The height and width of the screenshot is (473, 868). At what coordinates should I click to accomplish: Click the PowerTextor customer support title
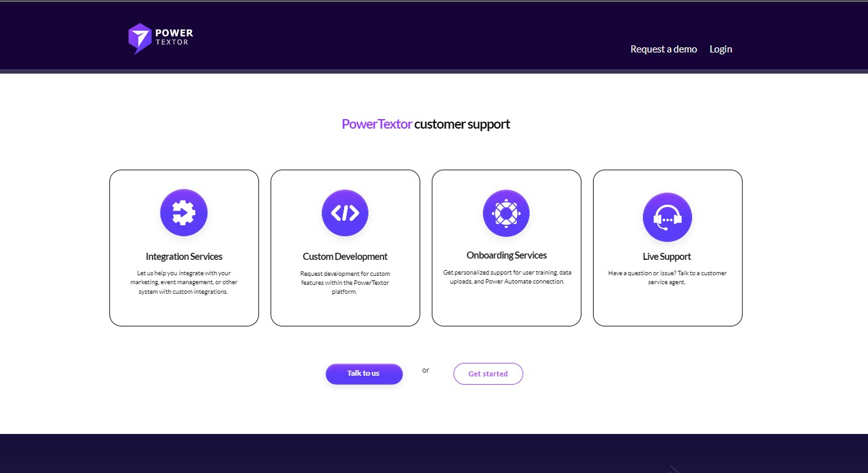[x=425, y=124]
